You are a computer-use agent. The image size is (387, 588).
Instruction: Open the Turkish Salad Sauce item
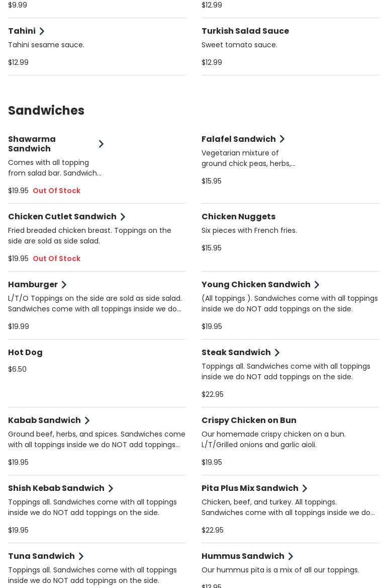pyautogui.click(x=245, y=31)
